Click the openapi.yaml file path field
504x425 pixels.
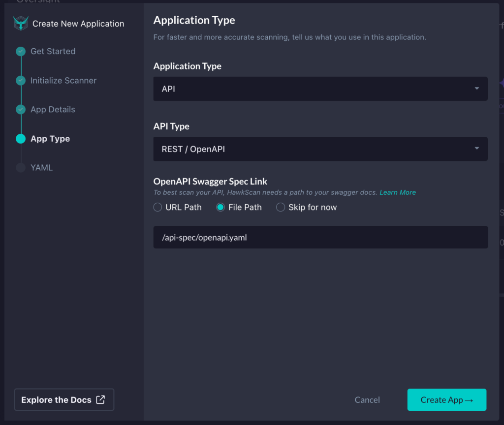pos(320,237)
